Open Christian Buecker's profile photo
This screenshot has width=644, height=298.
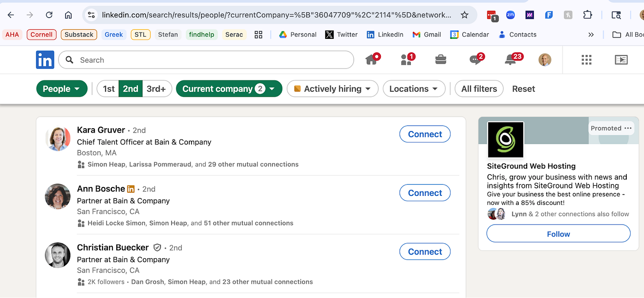[58, 255]
